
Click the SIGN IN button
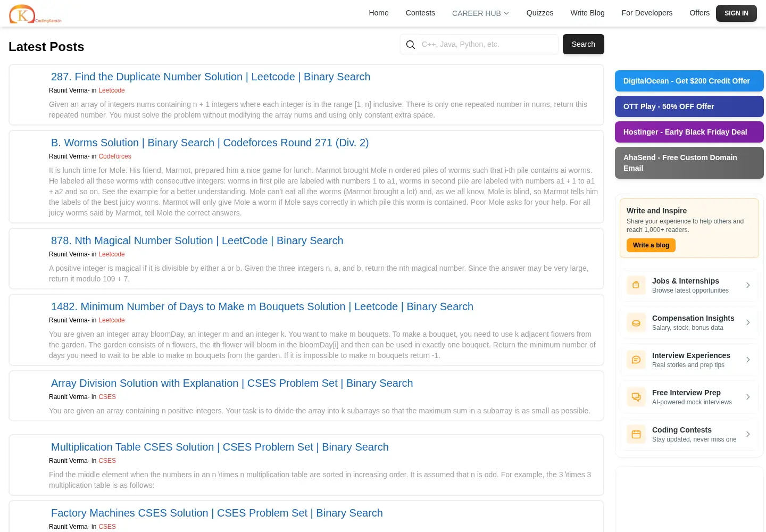point(736,13)
